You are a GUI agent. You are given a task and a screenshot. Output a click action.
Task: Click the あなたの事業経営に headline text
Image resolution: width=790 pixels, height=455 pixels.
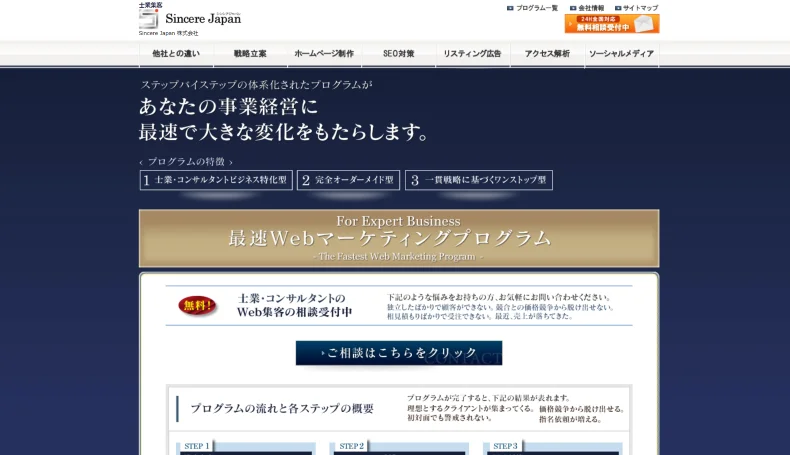click(x=229, y=106)
